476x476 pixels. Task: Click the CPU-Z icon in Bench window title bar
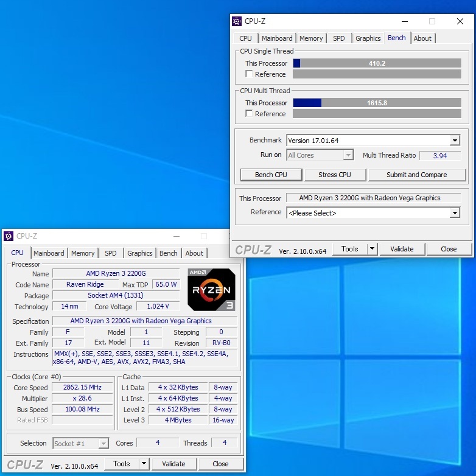point(237,21)
